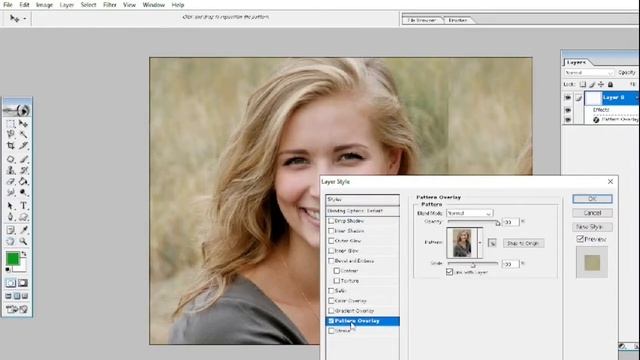The width and height of the screenshot is (640, 360).
Task: Switch to the Brushes tab
Action: pos(458,20)
